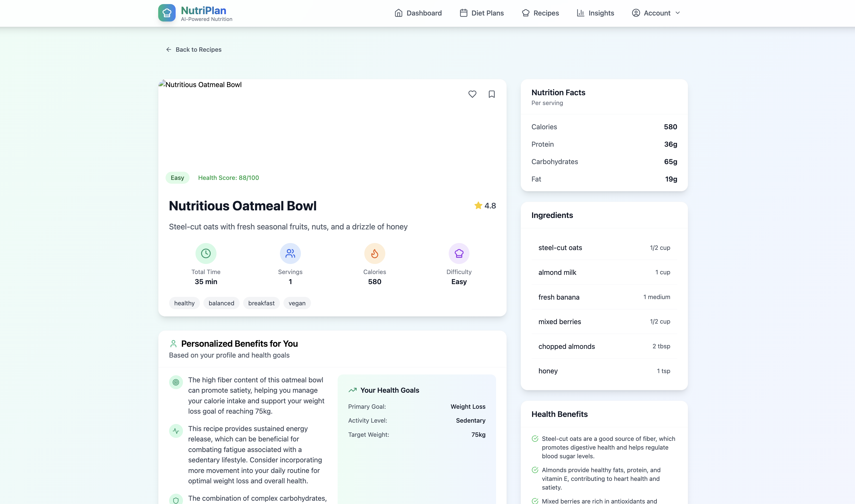Viewport: 855px width, 504px height.
Task: Toggle the bookmark save icon
Action: (x=491, y=94)
